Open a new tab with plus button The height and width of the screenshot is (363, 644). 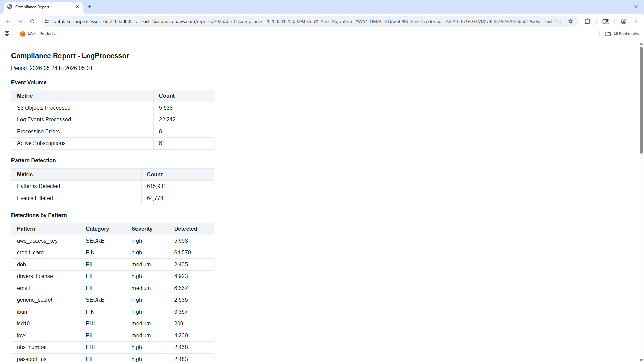click(90, 7)
